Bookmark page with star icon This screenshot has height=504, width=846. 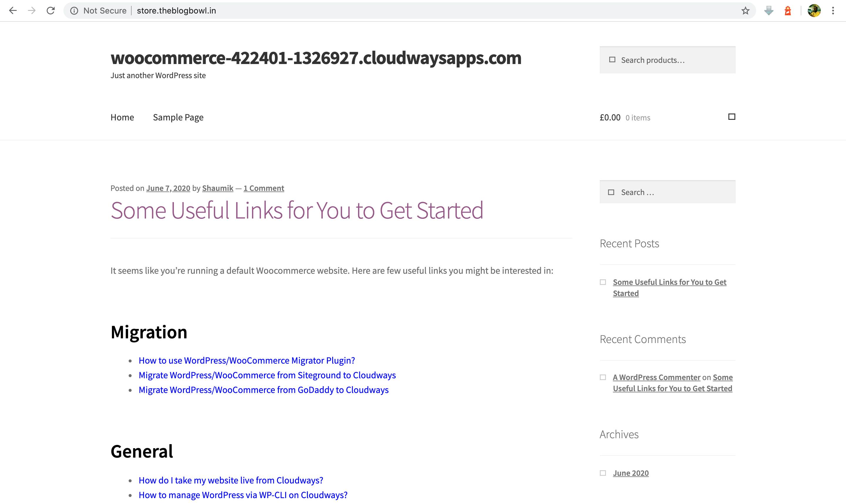coord(745,11)
